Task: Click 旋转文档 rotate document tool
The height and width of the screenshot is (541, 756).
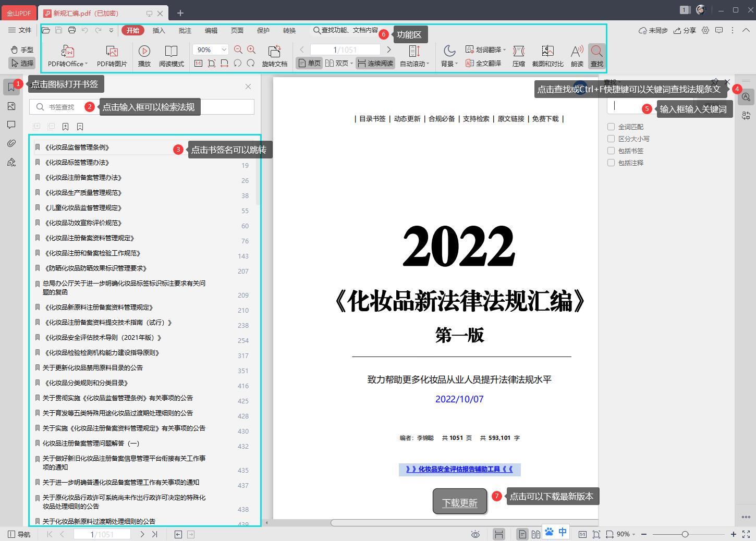Action: tap(274, 56)
